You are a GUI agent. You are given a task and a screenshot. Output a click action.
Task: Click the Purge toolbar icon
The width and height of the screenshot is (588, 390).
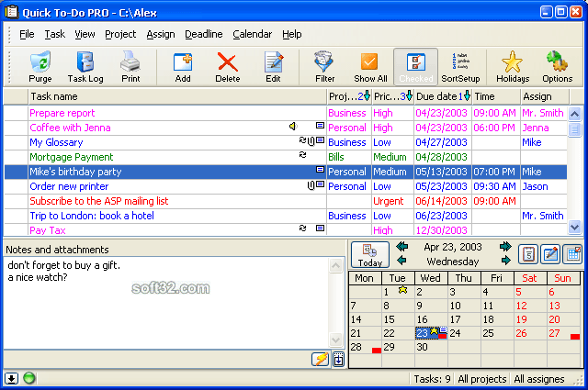click(x=40, y=67)
